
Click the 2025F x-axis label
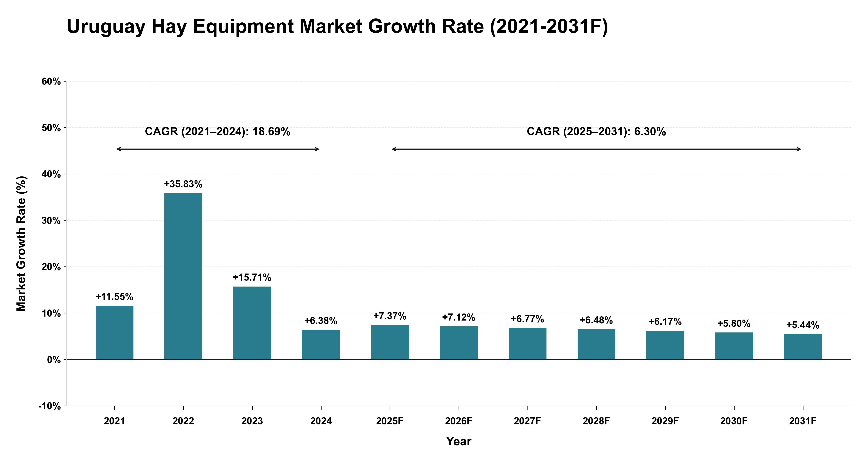(390, 421)
